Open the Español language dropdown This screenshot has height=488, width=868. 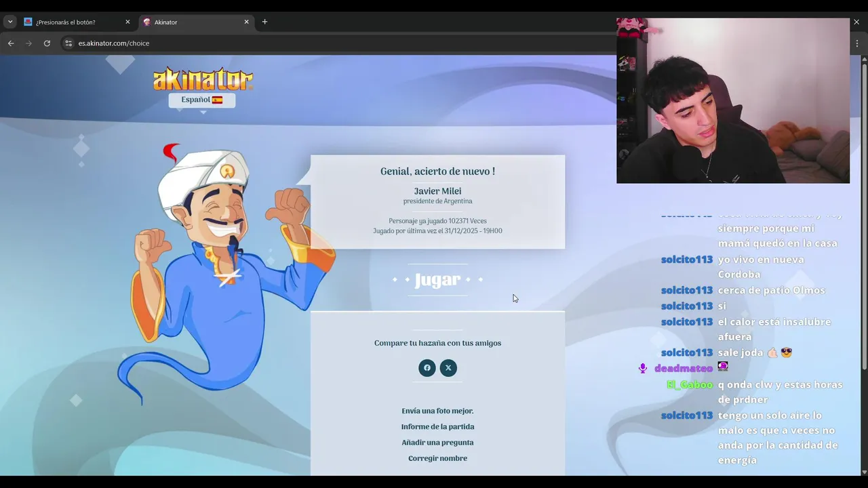[202, 100]
